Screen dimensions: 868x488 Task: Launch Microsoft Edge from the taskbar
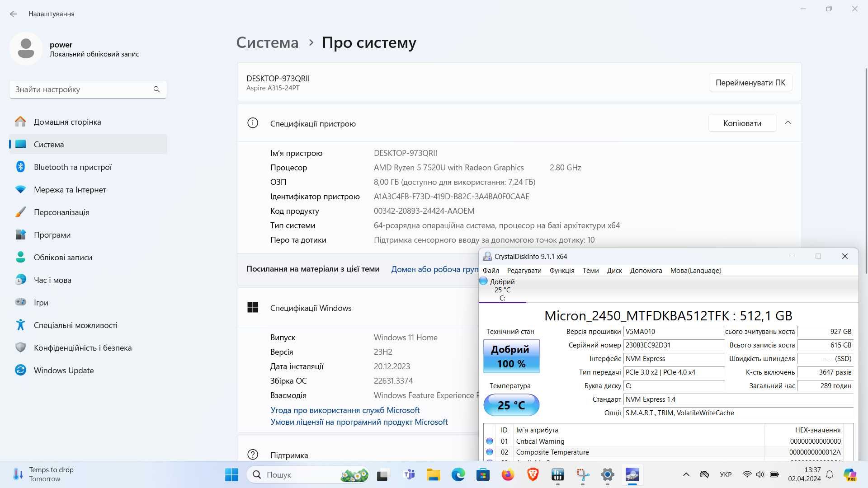[x=458, y=474]
